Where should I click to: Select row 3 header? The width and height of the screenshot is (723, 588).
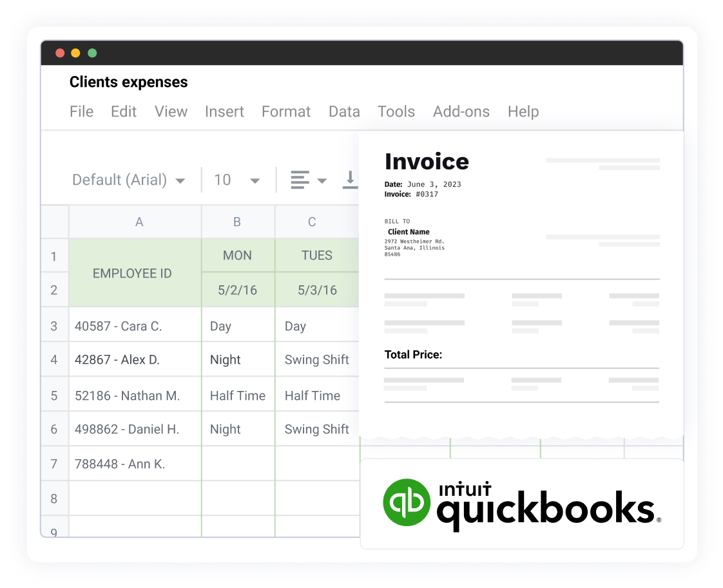tap(54, 326)
